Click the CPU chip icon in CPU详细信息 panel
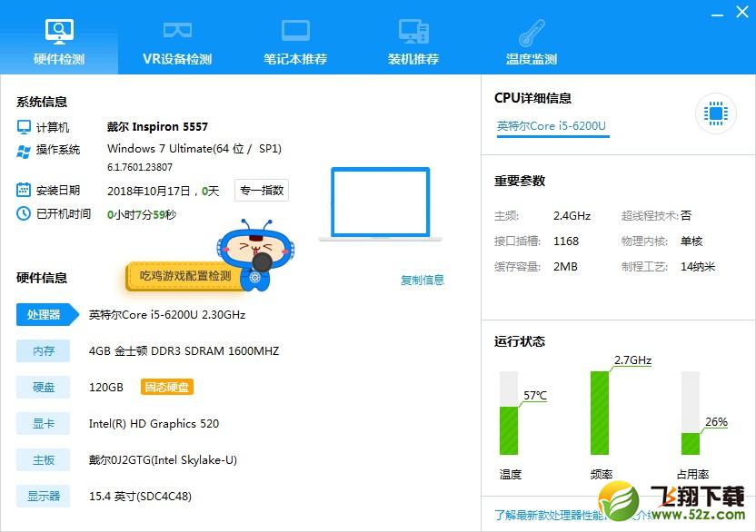This screenshot has height=532, width=756. click(716, 113)
